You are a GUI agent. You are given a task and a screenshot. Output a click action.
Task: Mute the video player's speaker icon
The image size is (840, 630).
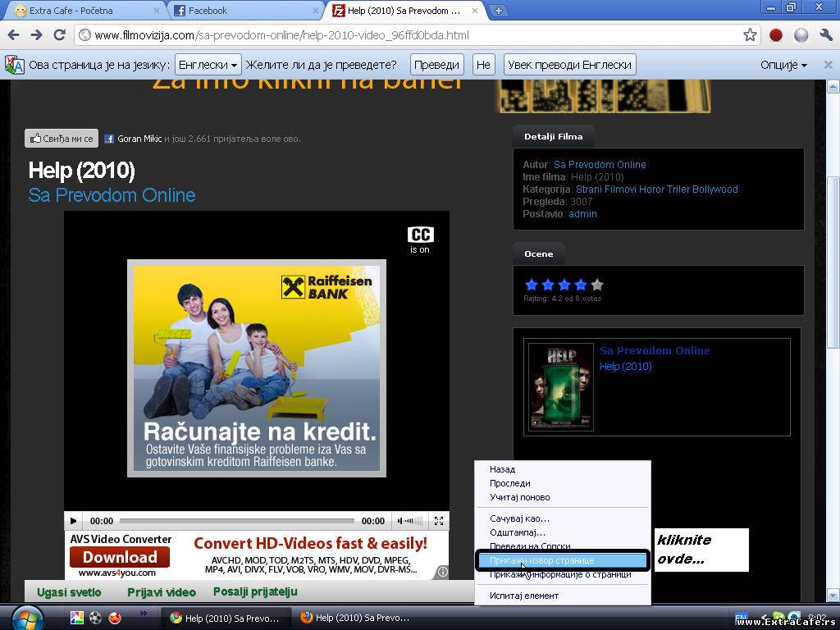coord(404,521)
